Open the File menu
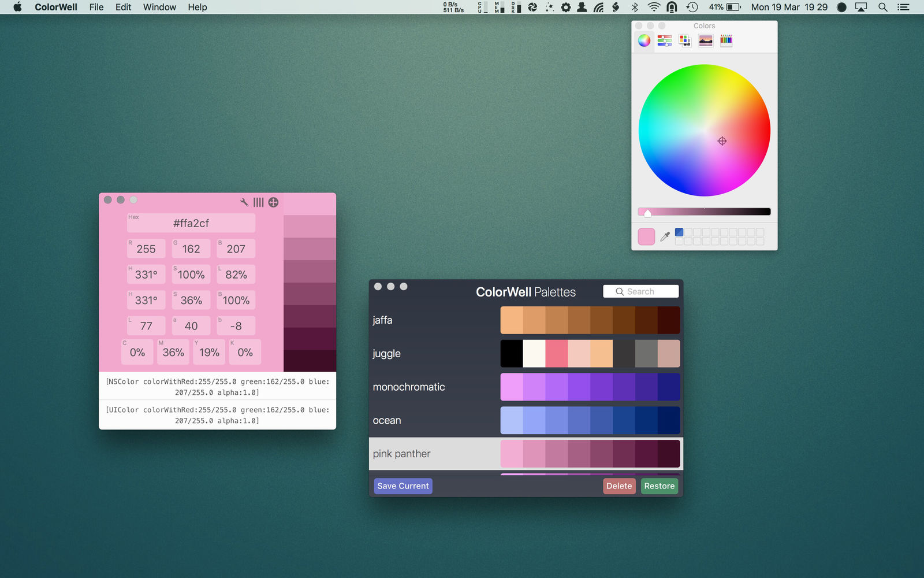The width and height of the screenshot is (924, 578). point(96,7)
